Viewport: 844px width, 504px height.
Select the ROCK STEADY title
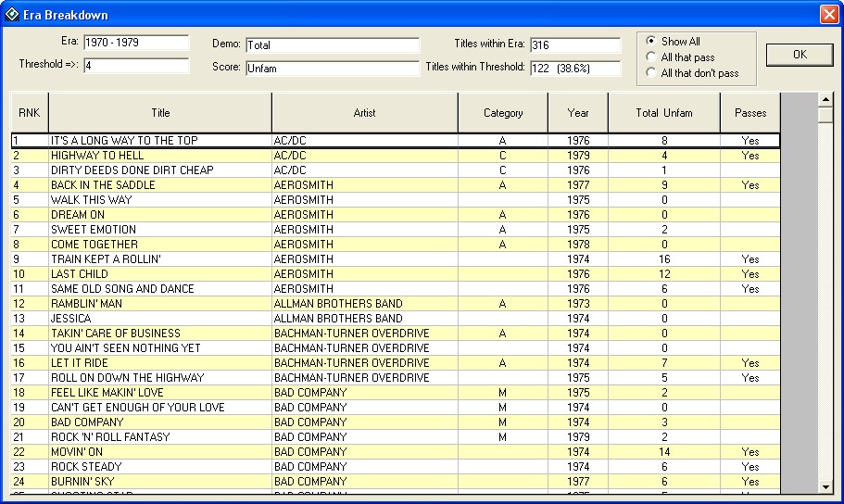pyautogui.click(x=86, y=466)
